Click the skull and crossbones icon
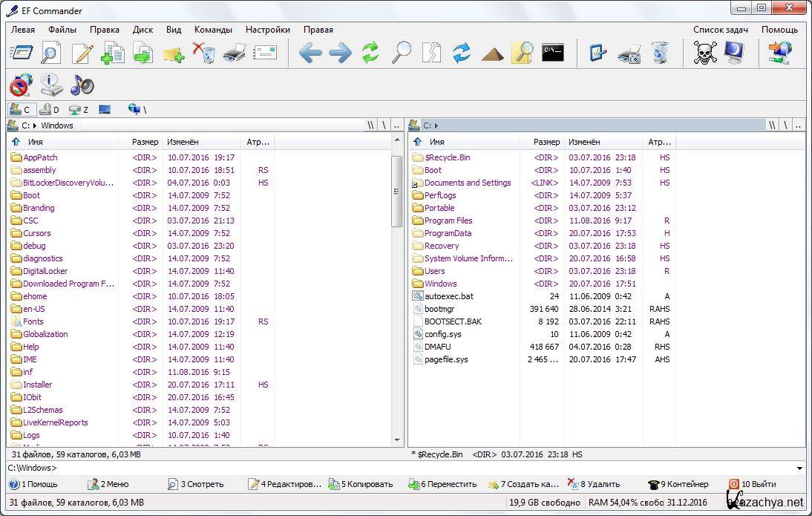 coord(704,53)
